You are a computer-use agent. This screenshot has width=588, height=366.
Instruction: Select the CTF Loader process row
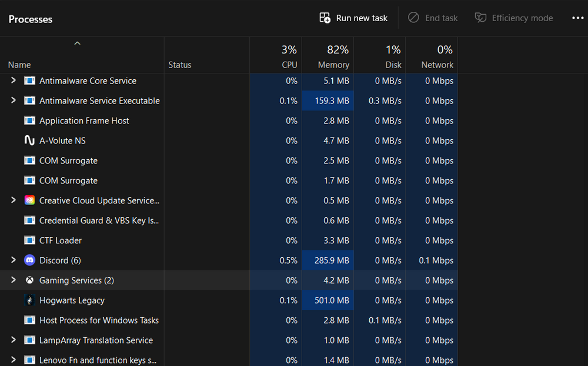point(229,240)
